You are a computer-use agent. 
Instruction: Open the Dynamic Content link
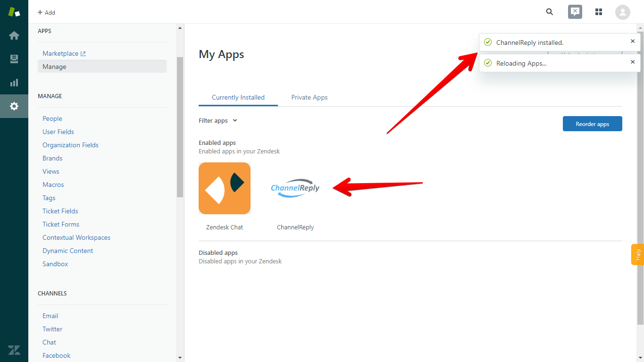(68, 251)
